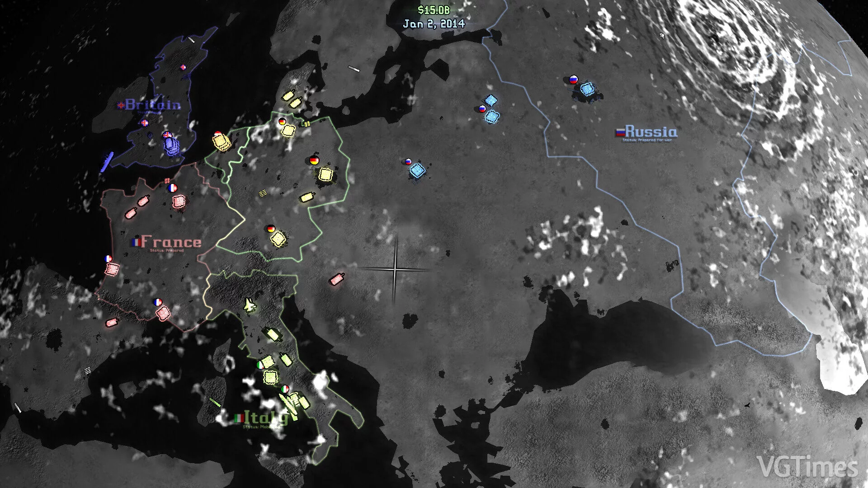Click Italy's 'Status: Mobilized' text

coord(261,427)
